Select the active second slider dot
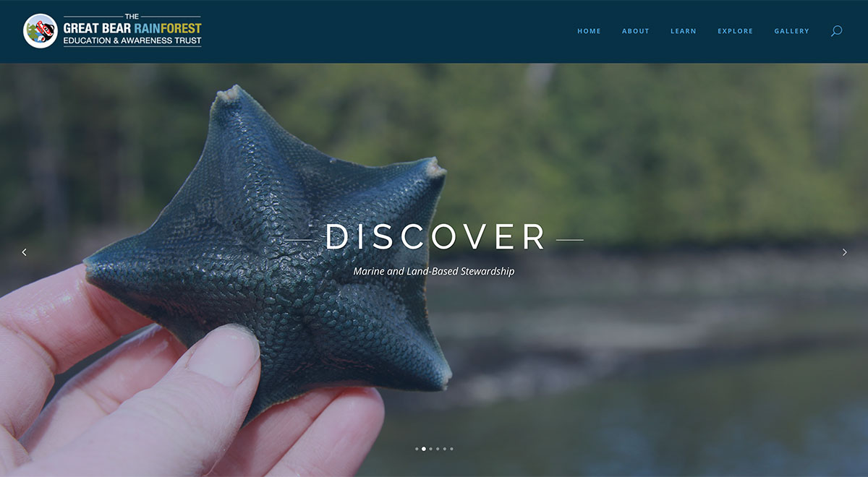The width and height of the screenshot is (868, 477). coord(424,449)
